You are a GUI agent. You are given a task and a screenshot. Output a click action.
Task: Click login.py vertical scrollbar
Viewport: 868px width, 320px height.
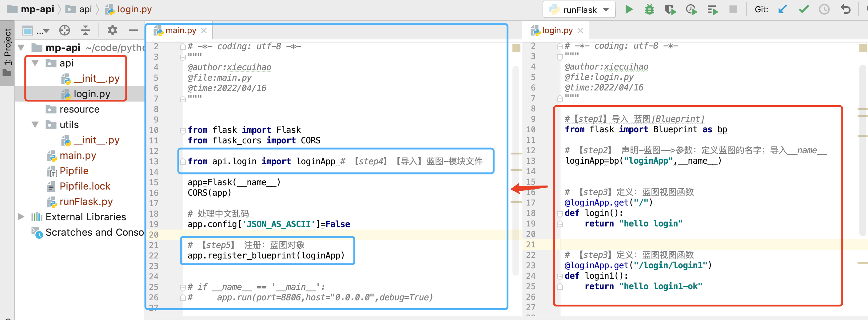click(x=862, y=150)
